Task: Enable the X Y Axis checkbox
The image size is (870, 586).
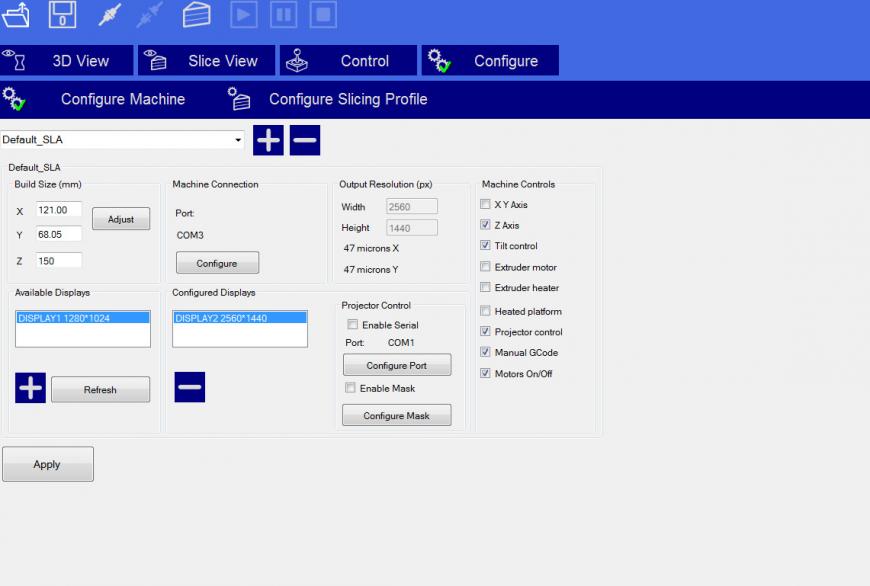Action: (486, 205)
